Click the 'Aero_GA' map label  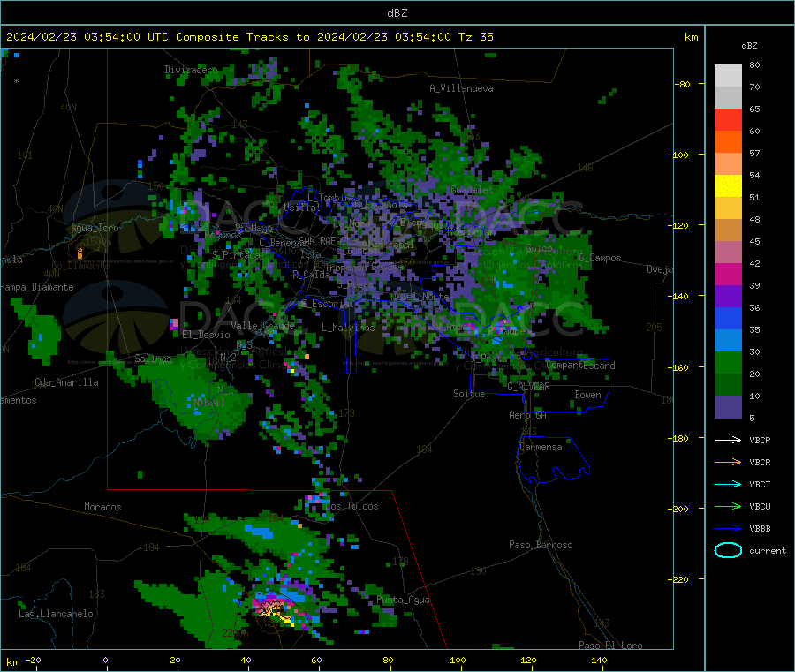(527, 415)
